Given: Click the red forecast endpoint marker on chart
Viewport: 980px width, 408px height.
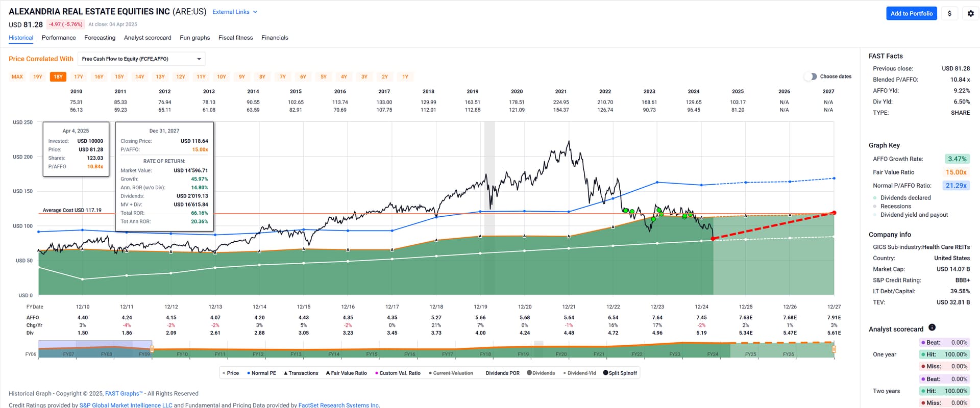Looking at the screenshot, I should pyautogui.click(x=834, y=213).
